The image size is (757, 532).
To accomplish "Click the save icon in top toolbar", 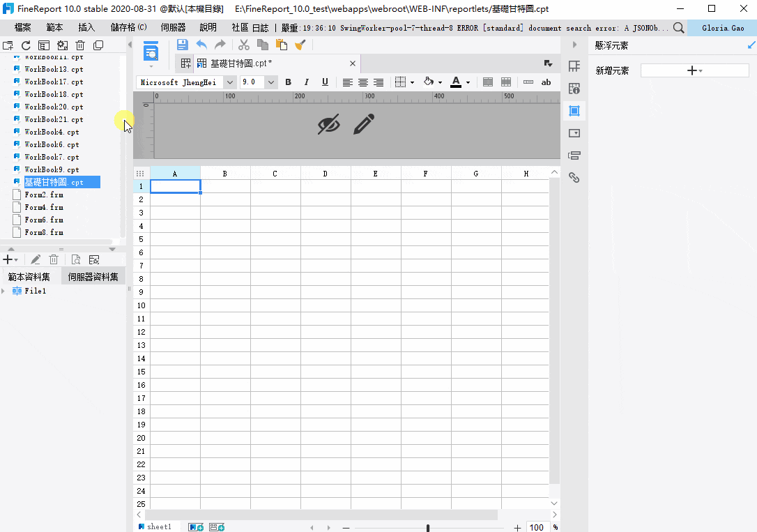I will click(182, 45).
